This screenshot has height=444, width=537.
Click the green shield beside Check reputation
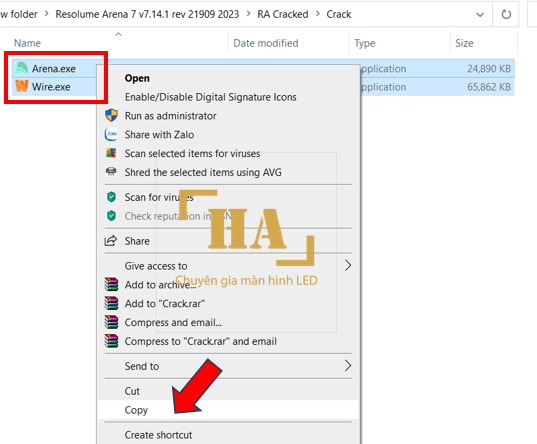[111, 216]
